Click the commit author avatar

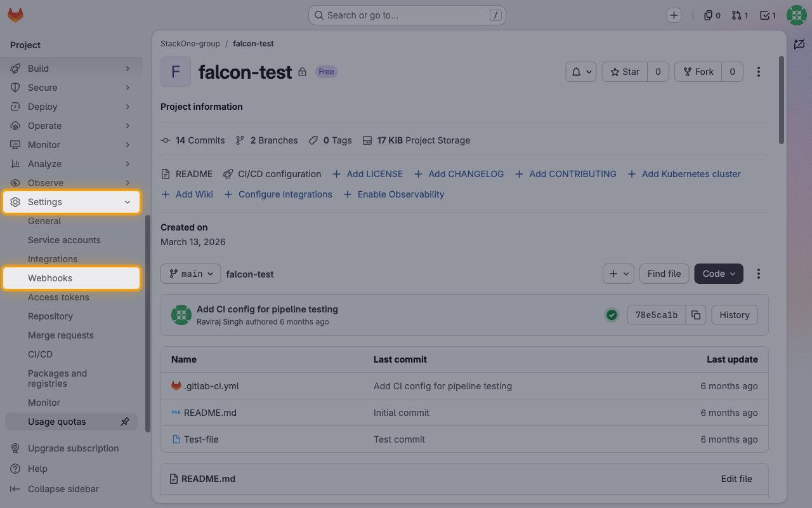click(181, 315)
